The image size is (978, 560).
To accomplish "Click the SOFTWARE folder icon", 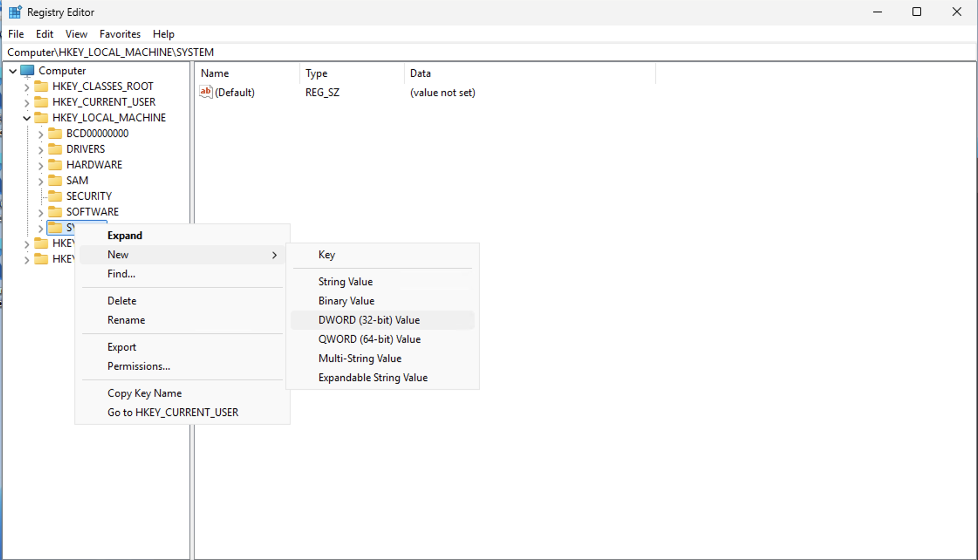I will coord(55,212).
